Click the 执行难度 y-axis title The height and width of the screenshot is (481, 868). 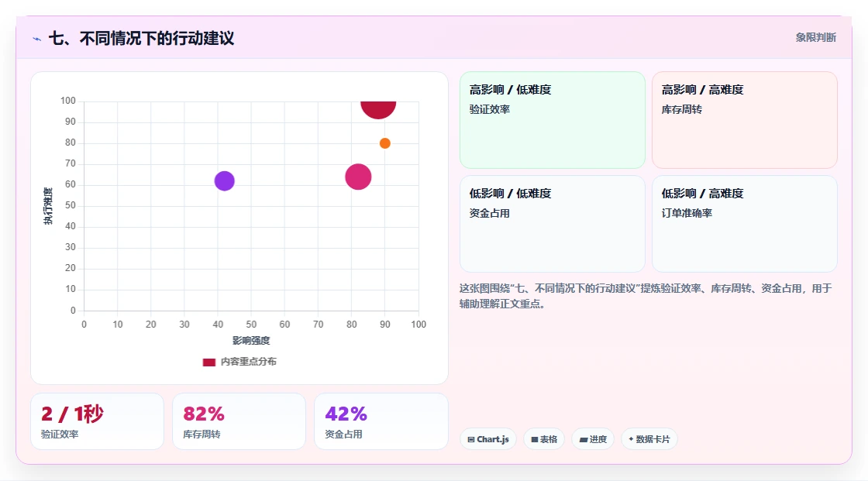pyautogui.click(x=48, y=206)
